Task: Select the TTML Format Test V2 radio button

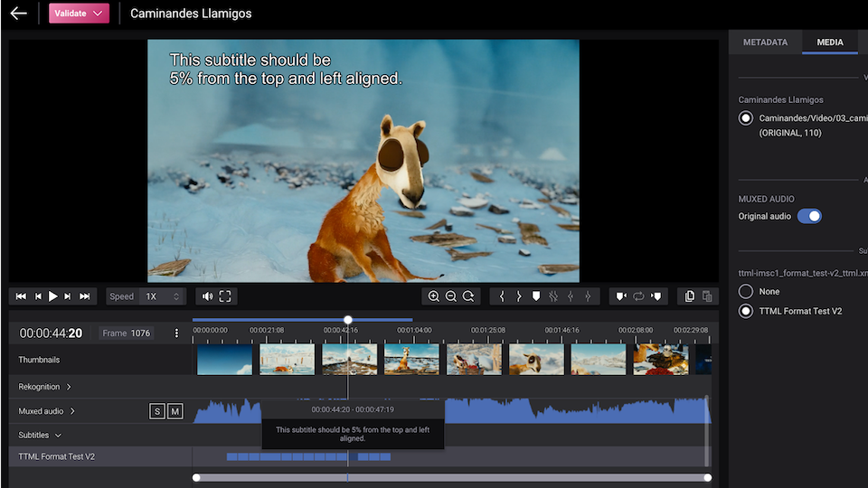Action: coord(746,311)
